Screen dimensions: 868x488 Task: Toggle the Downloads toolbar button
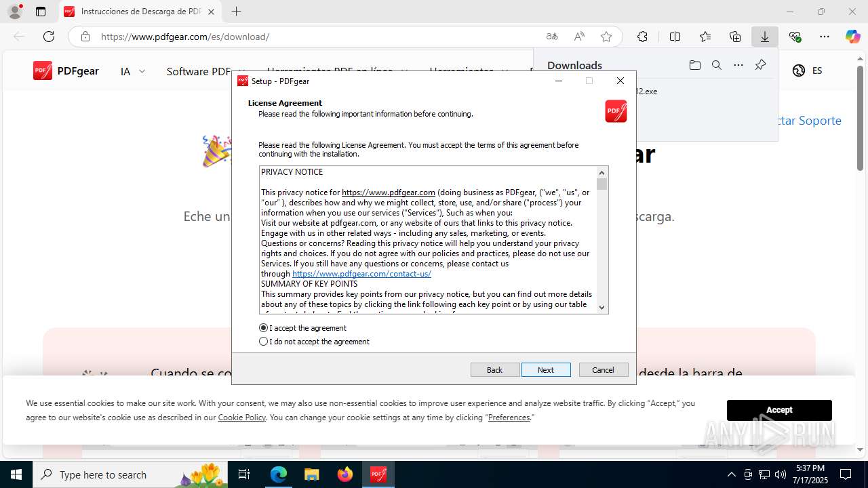[x=765, y=37]
